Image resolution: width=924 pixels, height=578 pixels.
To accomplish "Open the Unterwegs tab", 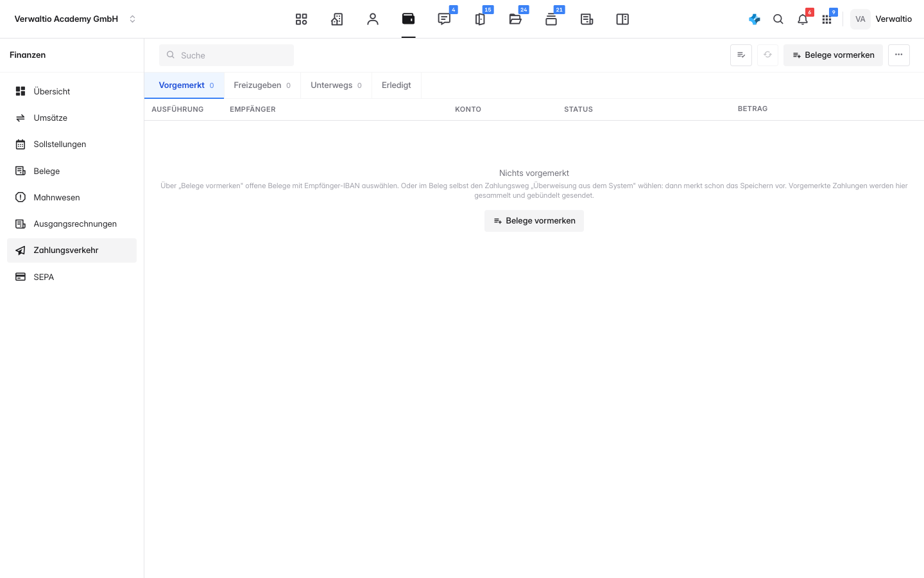I will point(336,85).
